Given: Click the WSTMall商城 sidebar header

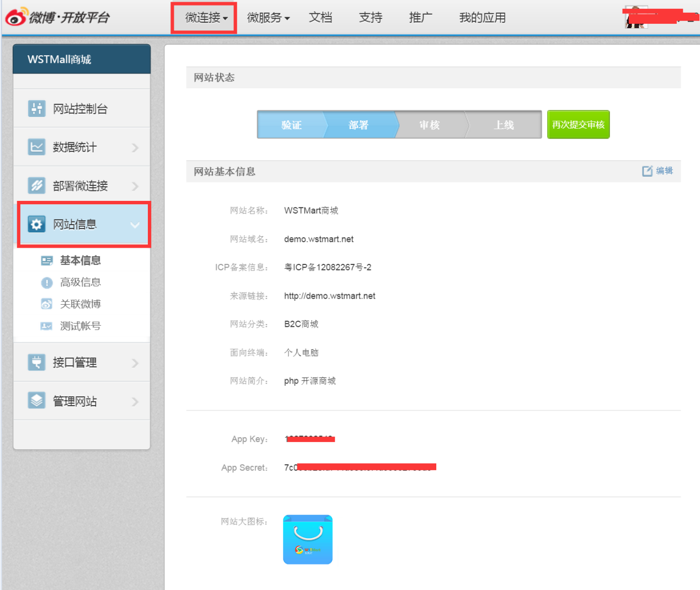Looking at the screenshot, I should point(82,59).
